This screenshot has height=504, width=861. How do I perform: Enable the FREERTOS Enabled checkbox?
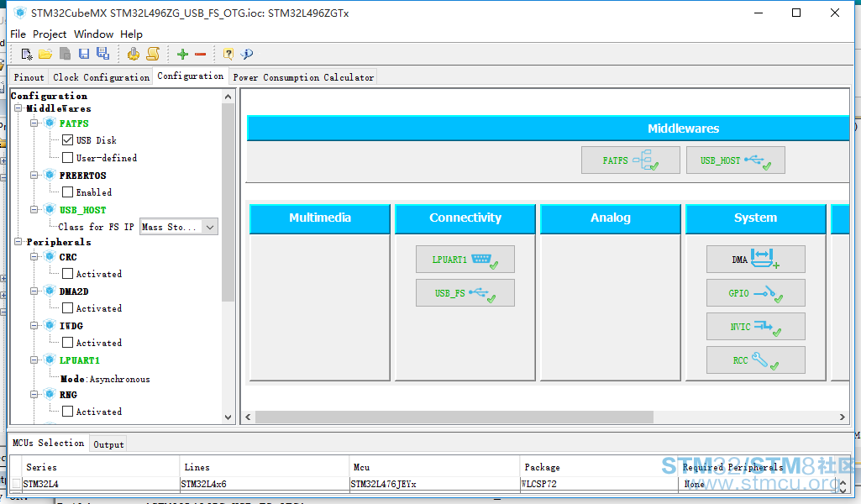coord(67,192)
